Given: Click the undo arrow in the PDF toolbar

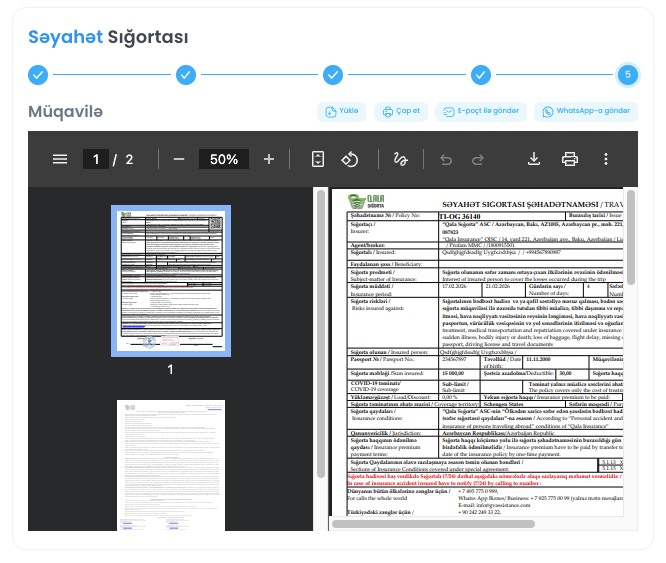Looking at the screenshot, I should pyautogui.click(x=446, y=159).
